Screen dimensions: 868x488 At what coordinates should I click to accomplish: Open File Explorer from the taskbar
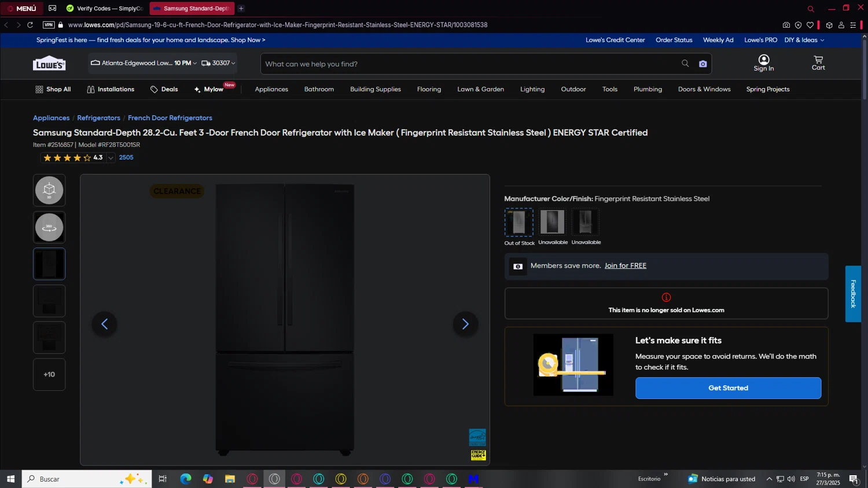(230, 479)
